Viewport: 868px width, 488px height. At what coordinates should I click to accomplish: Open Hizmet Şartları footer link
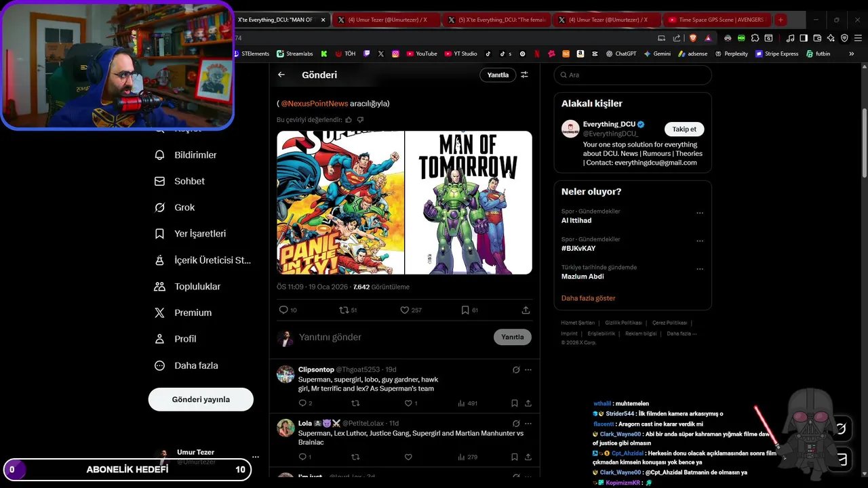(578, 323)
